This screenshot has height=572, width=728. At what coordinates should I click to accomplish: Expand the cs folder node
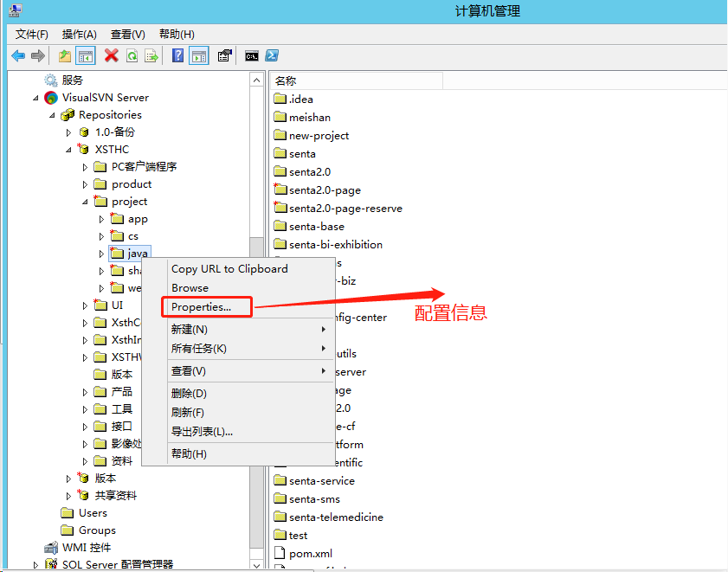101,237
